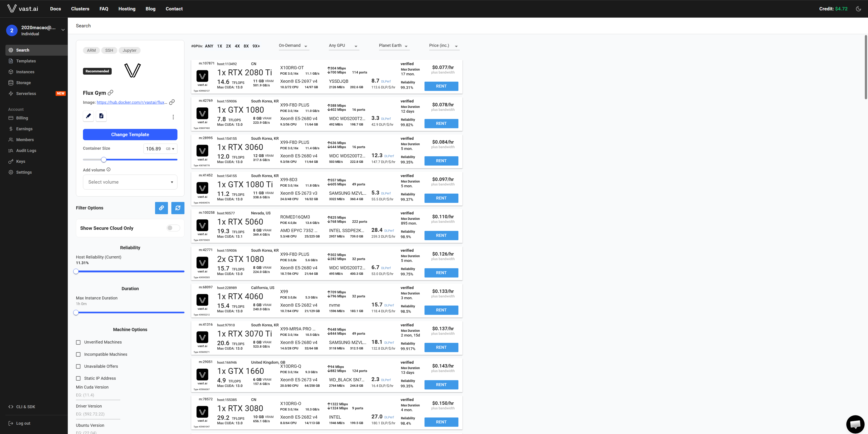Open the Blog menu item

point(150,9)
